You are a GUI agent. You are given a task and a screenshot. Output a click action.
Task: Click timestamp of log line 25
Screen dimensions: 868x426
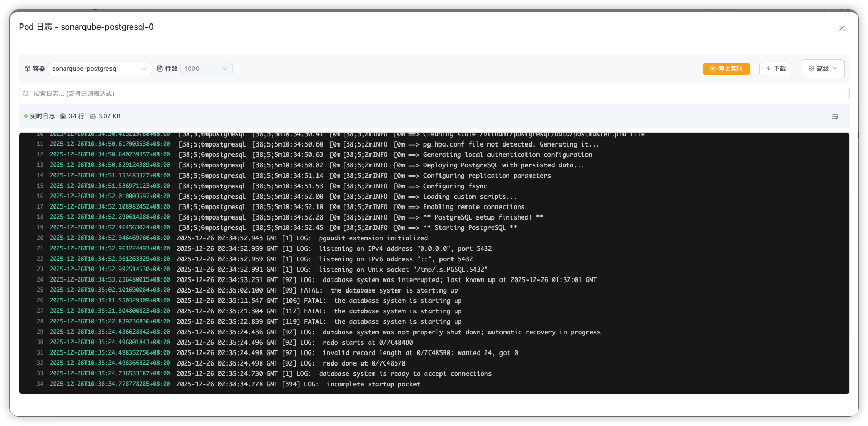tap(109, 290)
